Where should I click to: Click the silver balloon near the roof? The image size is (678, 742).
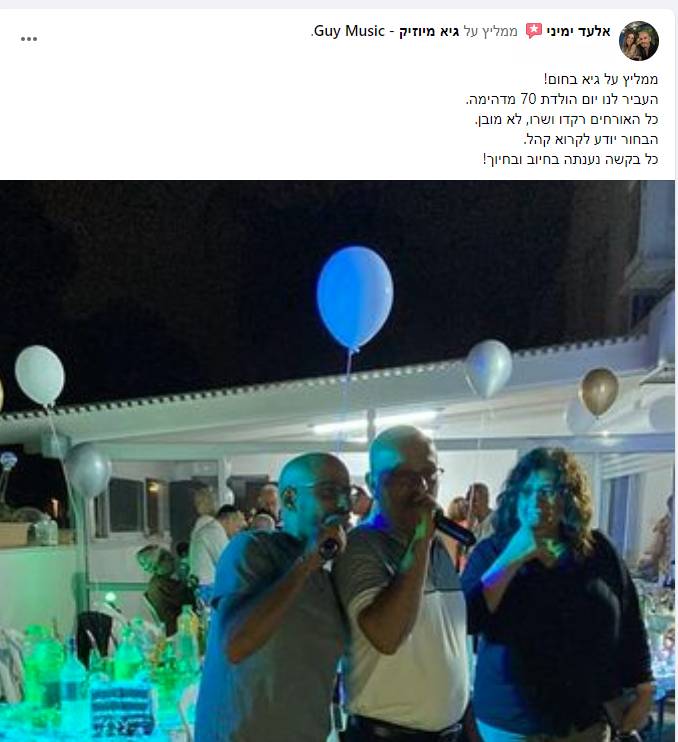click(489, 369)
